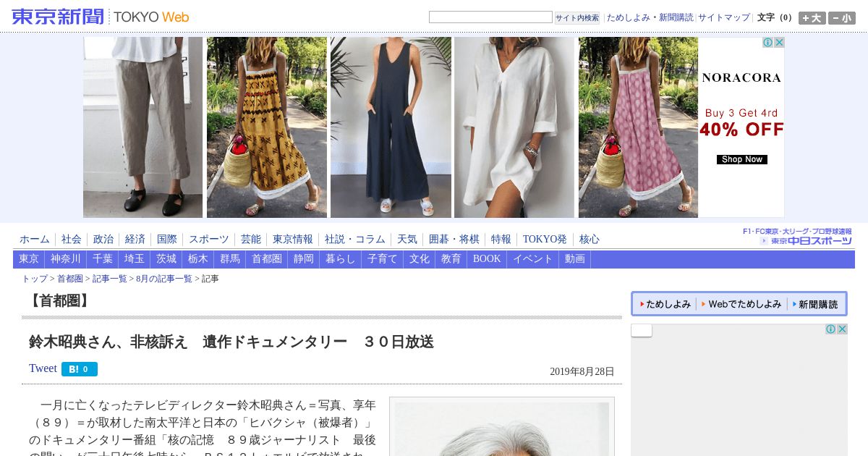Select the 文化 tab
The width and height of the screenshot is (868, 456).
pyautogui.click(x=420, y=259)
